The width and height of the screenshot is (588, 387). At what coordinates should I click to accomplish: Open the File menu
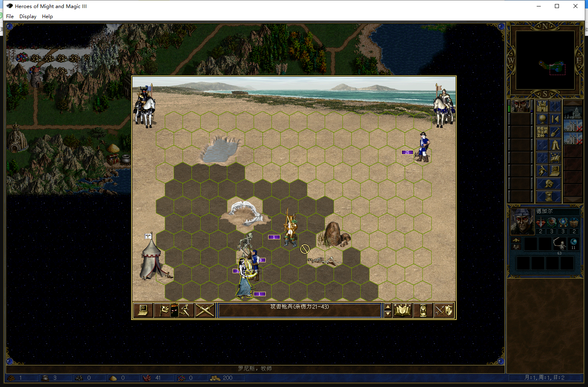(10, 17)
